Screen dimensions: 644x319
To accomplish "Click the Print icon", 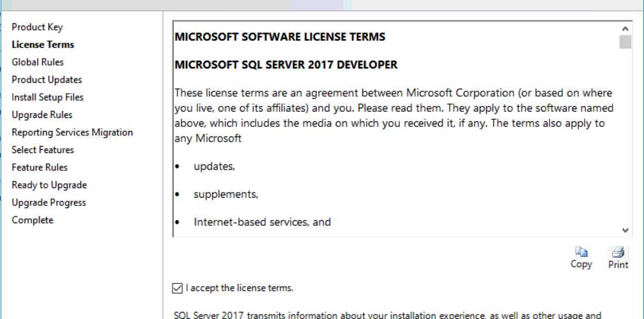I will (618, 252).
